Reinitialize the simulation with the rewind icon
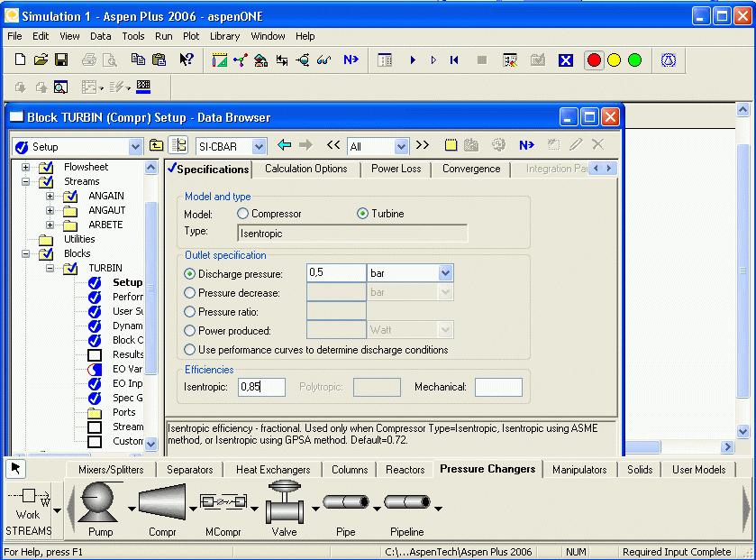Viewport: 756px width, 560px height. tap(454, 60)
